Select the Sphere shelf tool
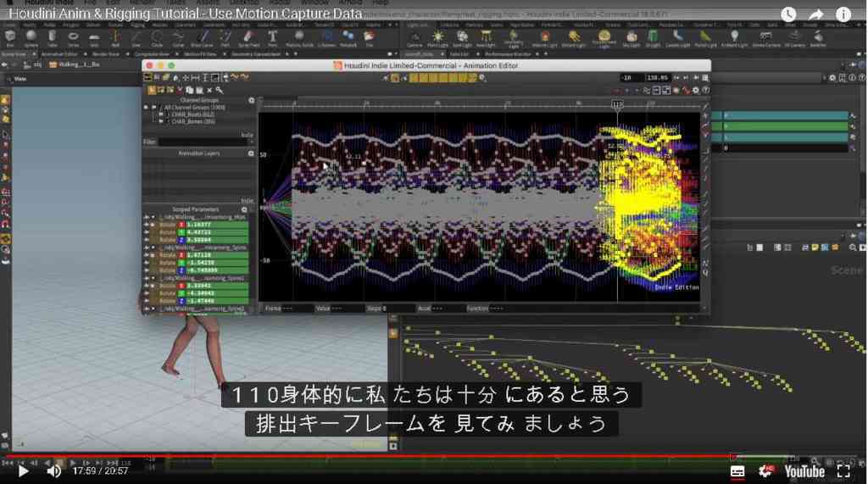Viewport: 868px width, 484px height. pos(31,38)
